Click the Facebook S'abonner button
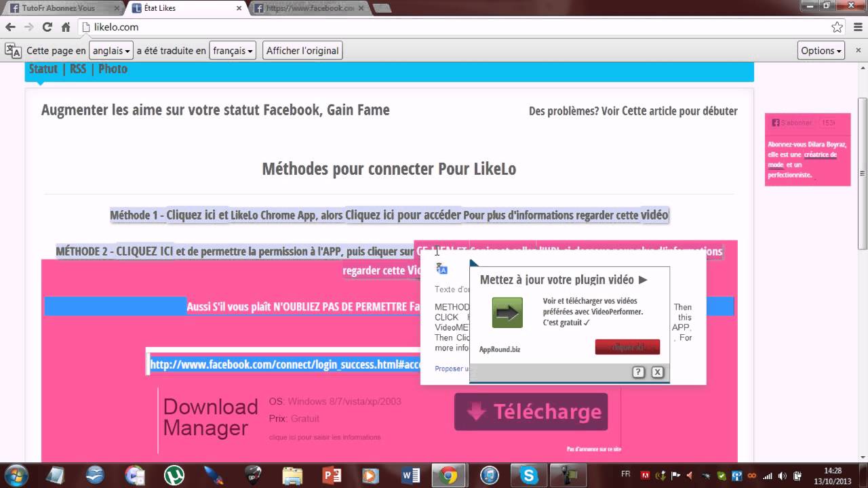 [792, 123]
